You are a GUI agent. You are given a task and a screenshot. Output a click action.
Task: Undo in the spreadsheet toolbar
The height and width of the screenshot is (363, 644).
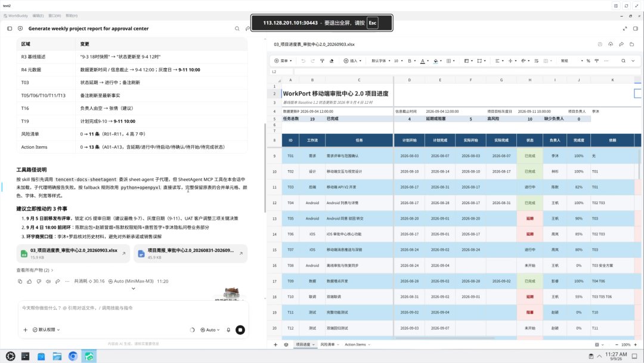click(303, 61)
